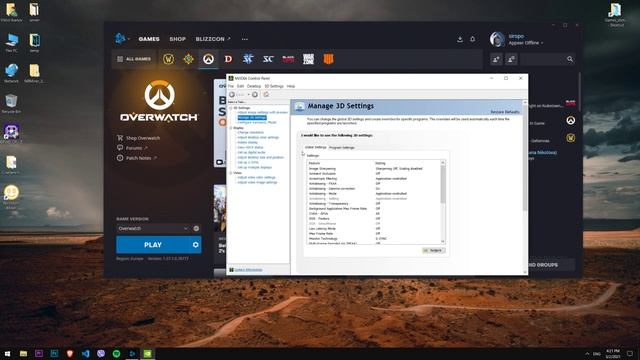The width and height of the screenshot is (640, 360).
Task: Open the System Information link
Action: [248, 270]
